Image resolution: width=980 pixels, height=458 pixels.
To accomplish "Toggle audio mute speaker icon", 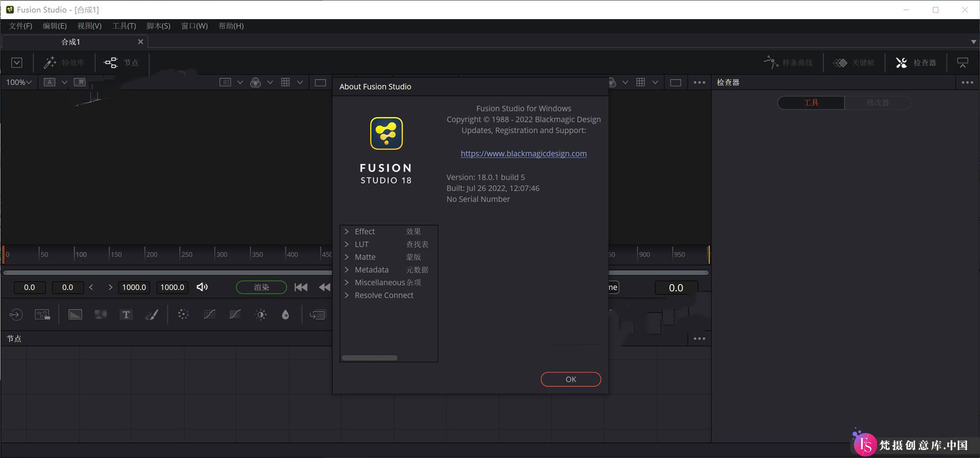I will (x=202, y=287).
